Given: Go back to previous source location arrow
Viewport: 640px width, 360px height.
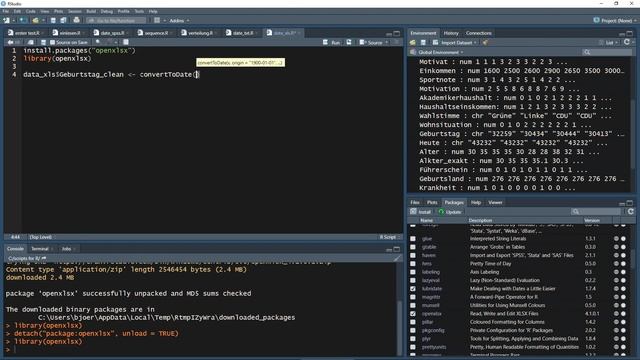Looking at the screenshot, I should (x=10, y=42).
